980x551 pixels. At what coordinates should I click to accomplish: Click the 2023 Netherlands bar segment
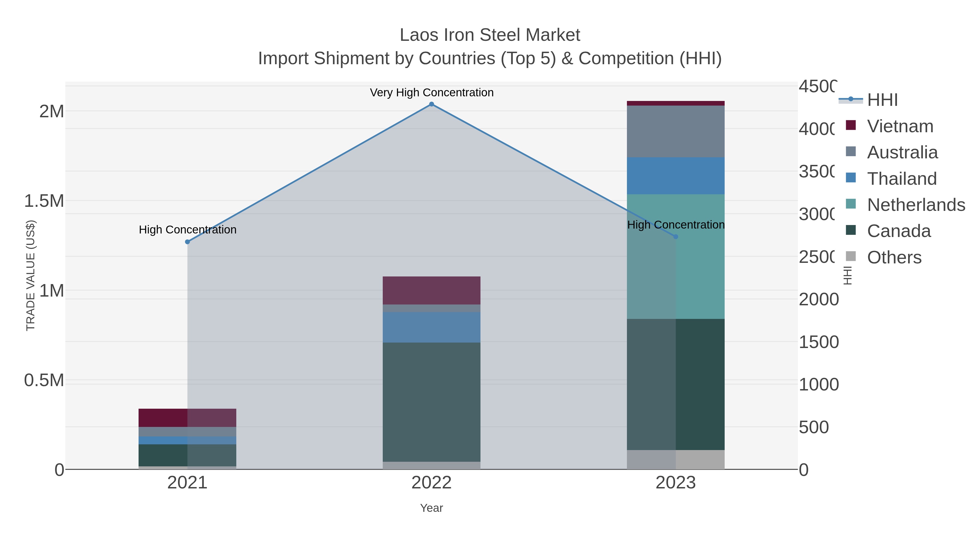676,257
